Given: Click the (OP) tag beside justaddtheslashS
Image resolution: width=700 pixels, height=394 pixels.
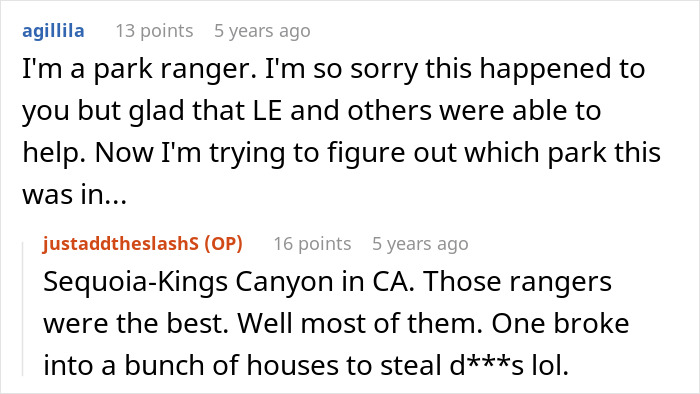Looking at the screenshot, I should click(223, 244).
